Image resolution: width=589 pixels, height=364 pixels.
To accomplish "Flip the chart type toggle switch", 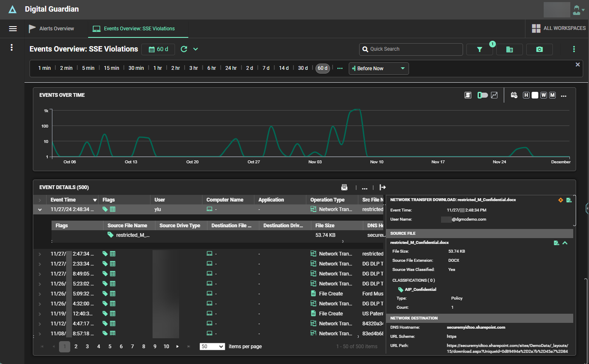I will 483,95.
